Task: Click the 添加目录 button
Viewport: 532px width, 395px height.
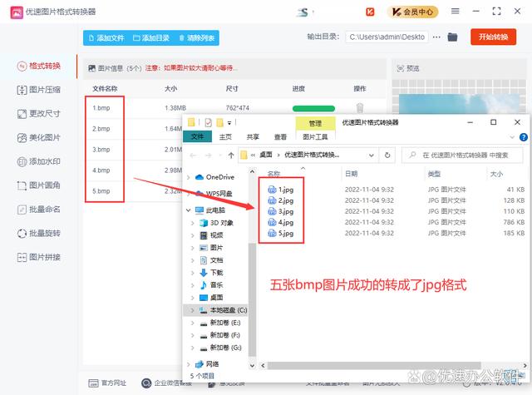Action: click(151, 38)
